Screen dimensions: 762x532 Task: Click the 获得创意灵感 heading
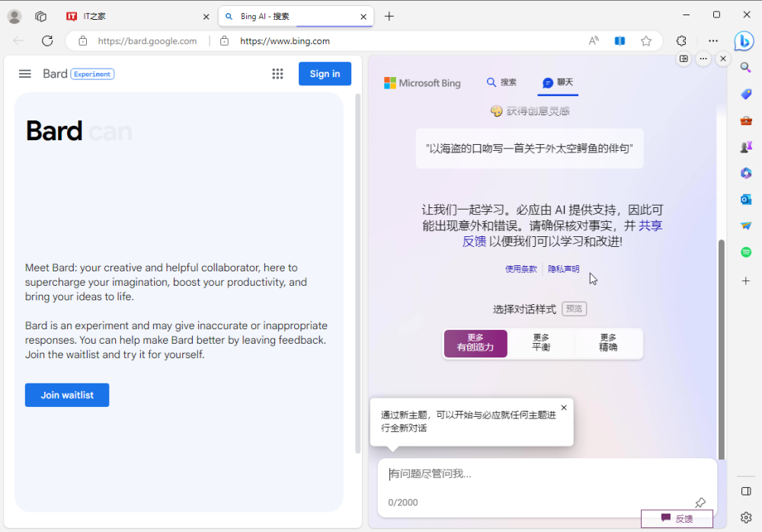coord(530,111)
